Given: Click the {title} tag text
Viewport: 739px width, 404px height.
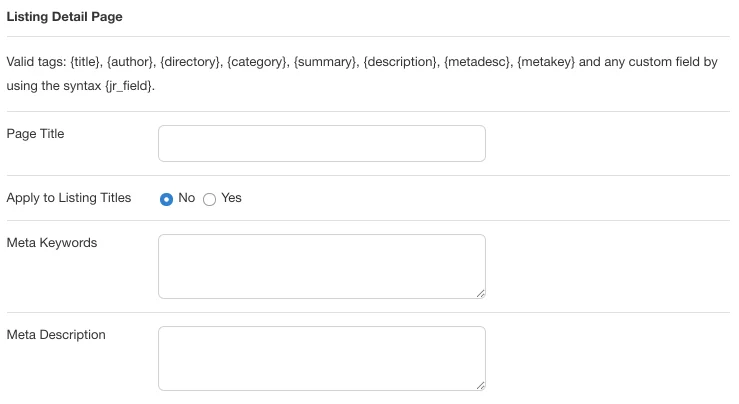Looking at the screenshot, I should (x=87, y=62).
